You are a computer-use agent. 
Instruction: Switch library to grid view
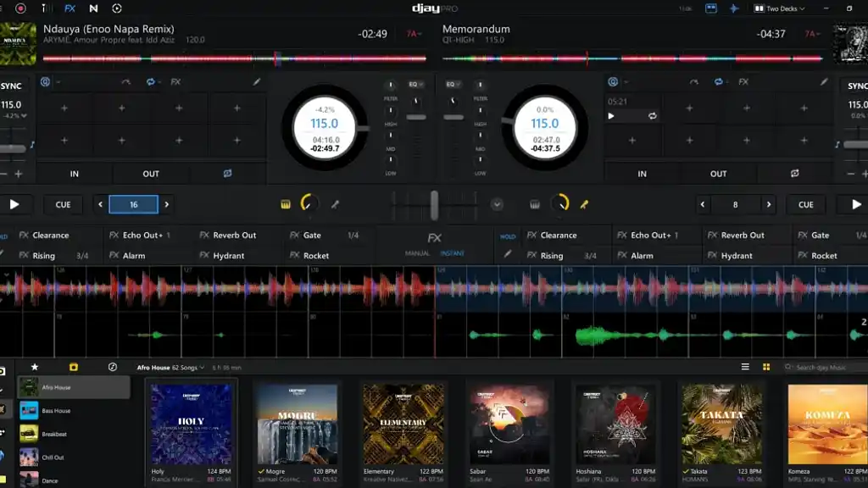(x=766, y=367)
